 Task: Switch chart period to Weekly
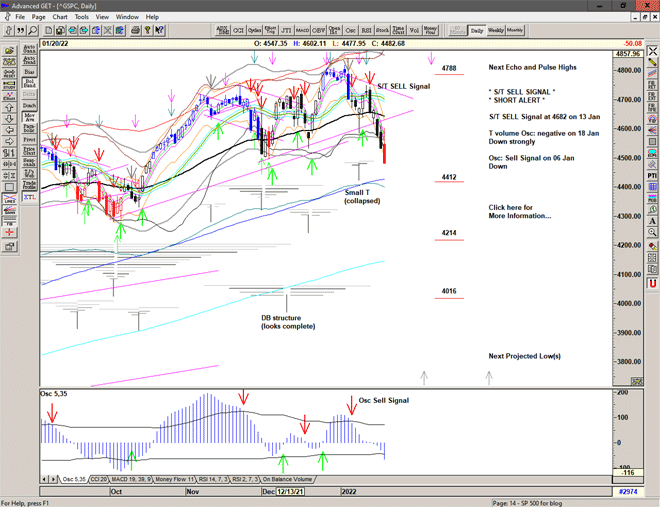point(496,30)
